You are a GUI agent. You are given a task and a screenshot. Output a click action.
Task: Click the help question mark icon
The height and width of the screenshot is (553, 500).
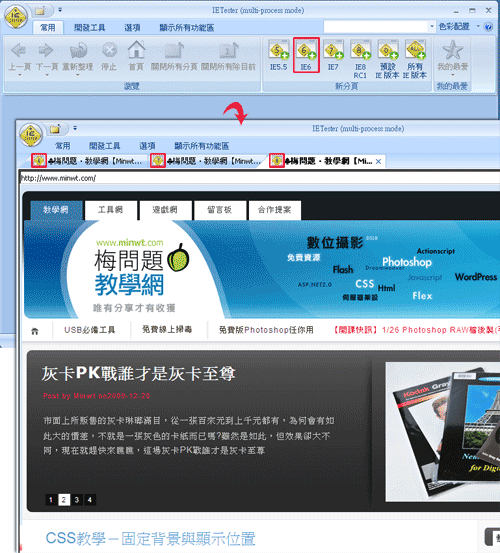[488, 27]
